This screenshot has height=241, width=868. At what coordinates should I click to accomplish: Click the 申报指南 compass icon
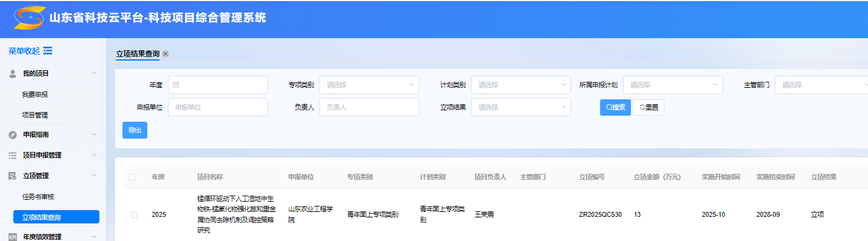tap(12, 134)
